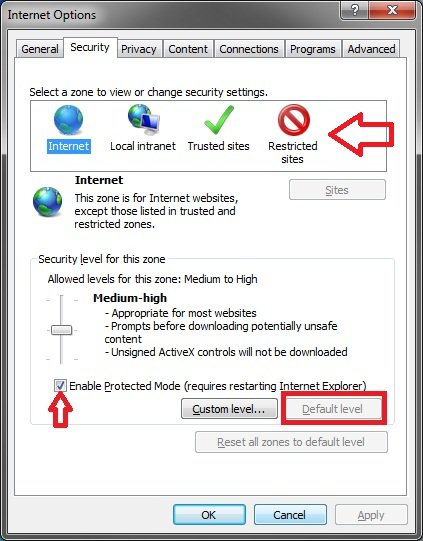Switch to the Programs tab
Viewport: 423px width, 541px height.
tap(313, 49)
